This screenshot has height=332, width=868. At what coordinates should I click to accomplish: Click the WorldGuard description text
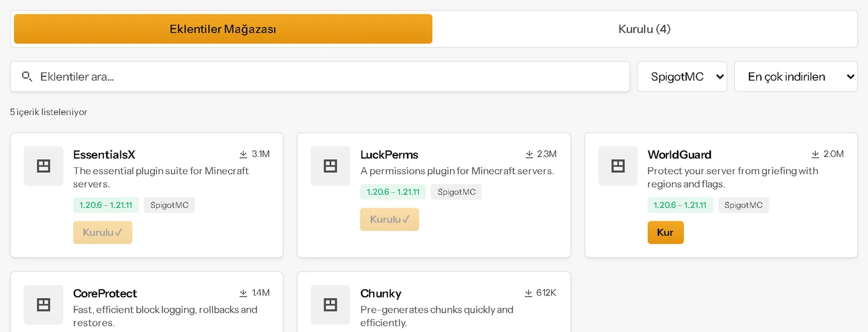(x=733, y=178)
